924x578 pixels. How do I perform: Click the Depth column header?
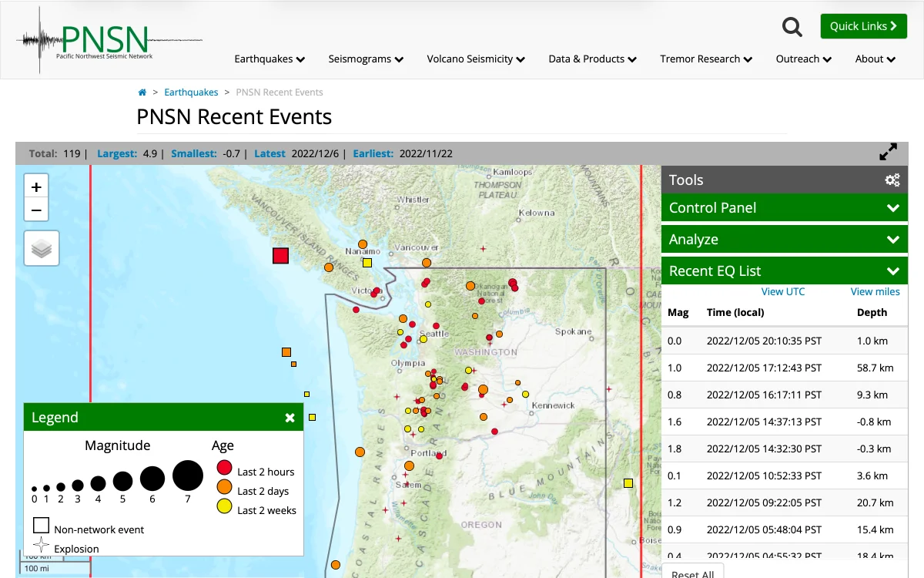coord(872,313)
